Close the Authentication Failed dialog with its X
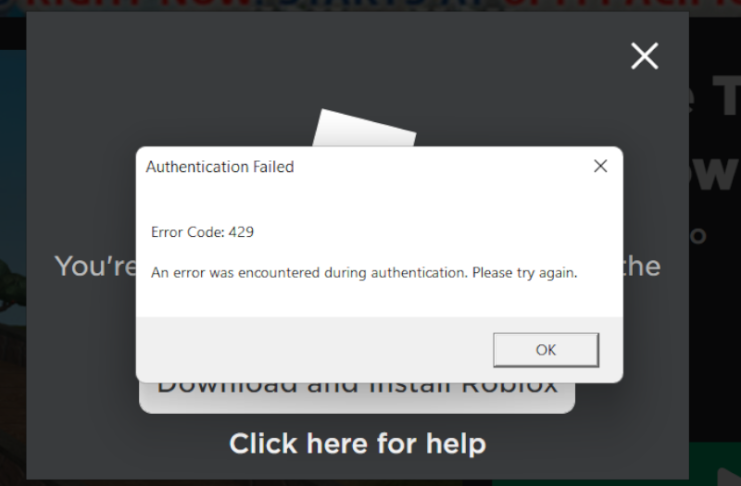The height and width of the screenshot is (486, 741). [600, 166]
